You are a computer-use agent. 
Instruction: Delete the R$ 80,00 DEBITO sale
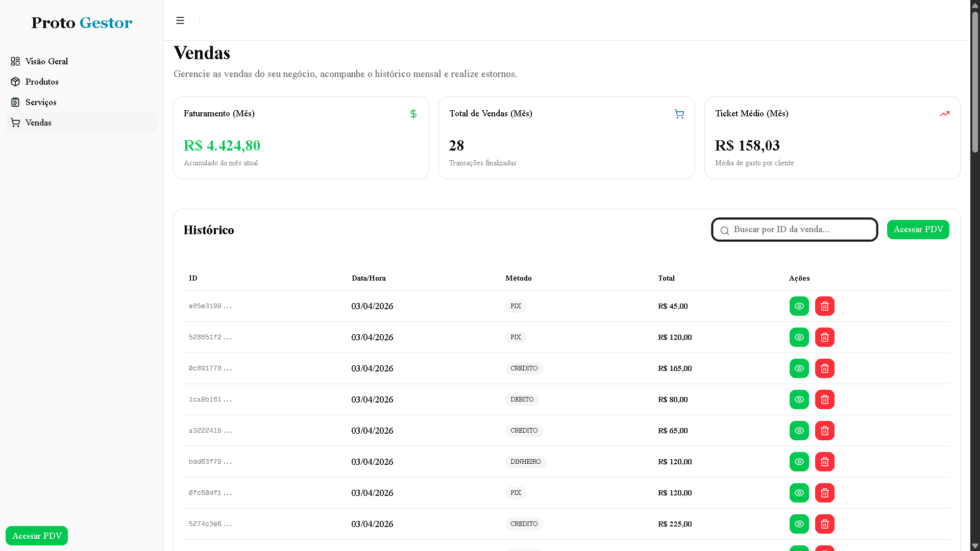(824, 399)
